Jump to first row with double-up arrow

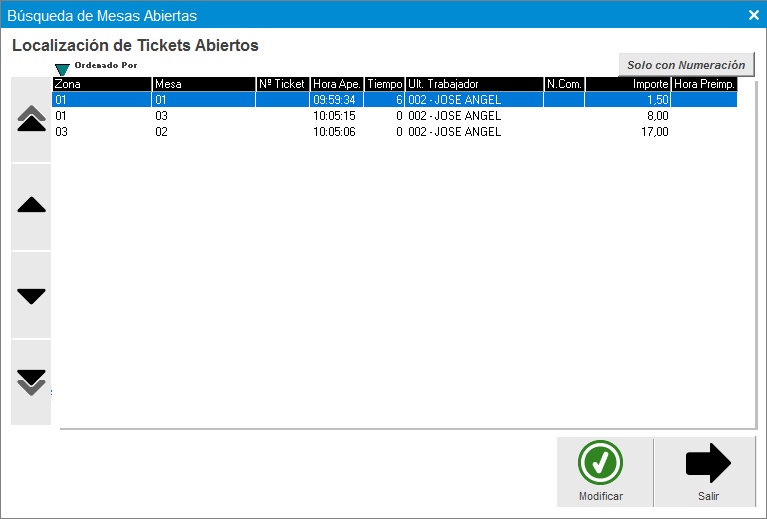(31, 119)
